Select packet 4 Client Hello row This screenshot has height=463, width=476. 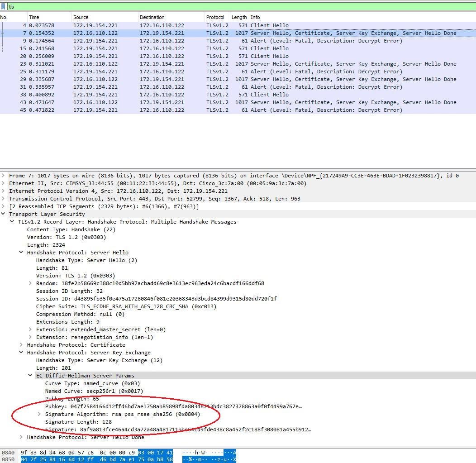(238, 25)
